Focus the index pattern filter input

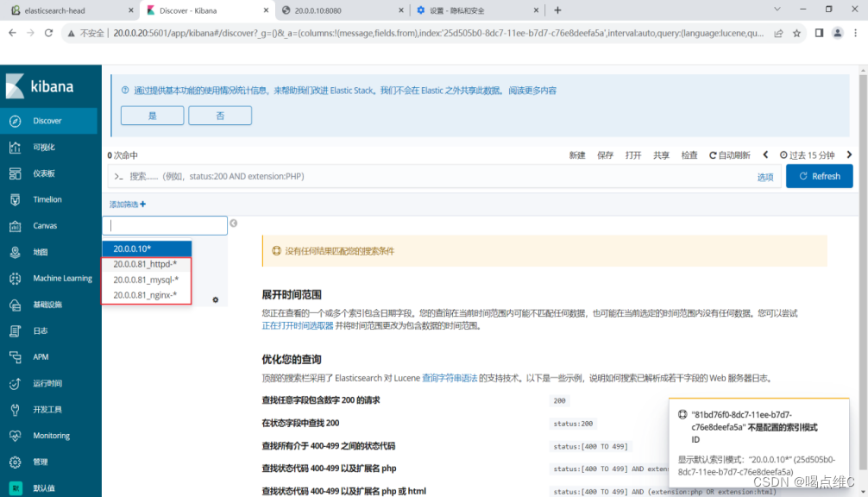(x=165, y=225)
